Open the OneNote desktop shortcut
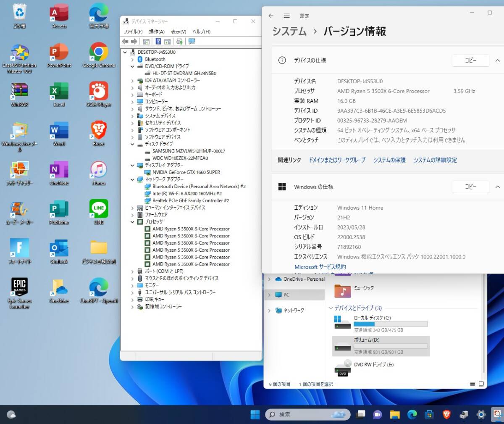This screenshot has width=504, height=424. [59, 173]
